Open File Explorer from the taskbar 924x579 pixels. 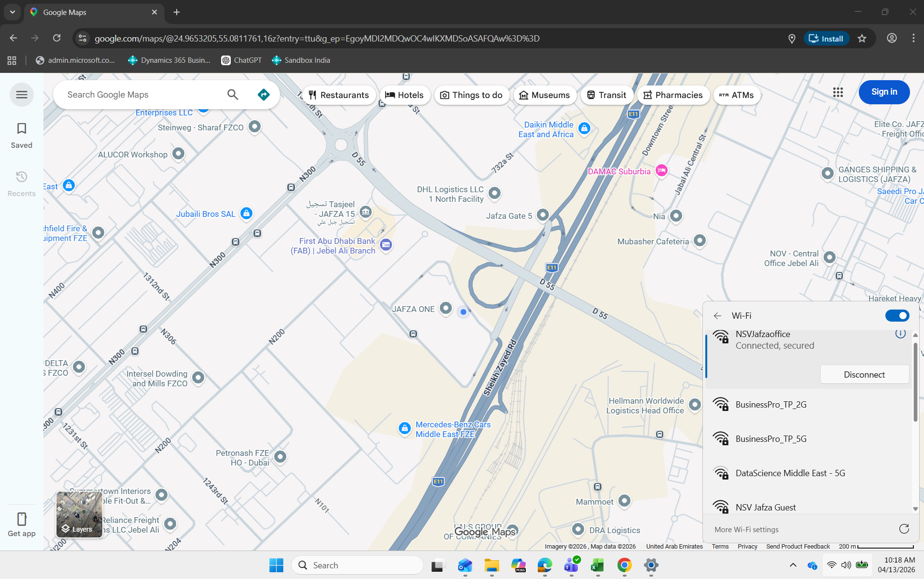491,565
